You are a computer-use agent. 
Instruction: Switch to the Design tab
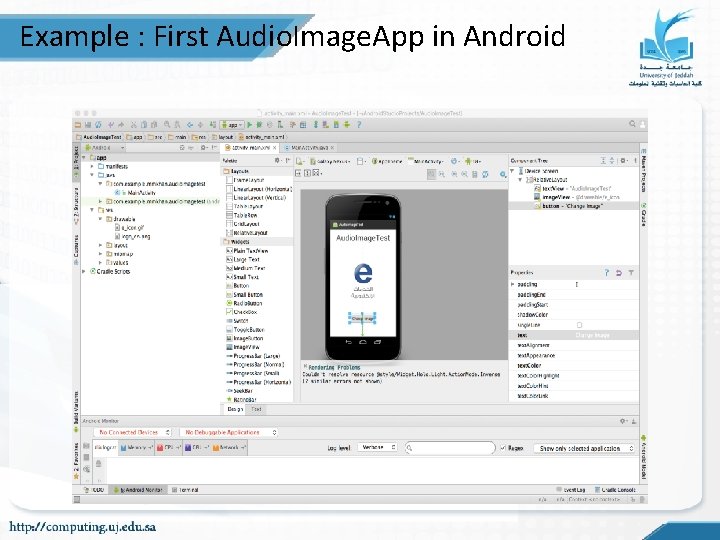pos(235,409)
